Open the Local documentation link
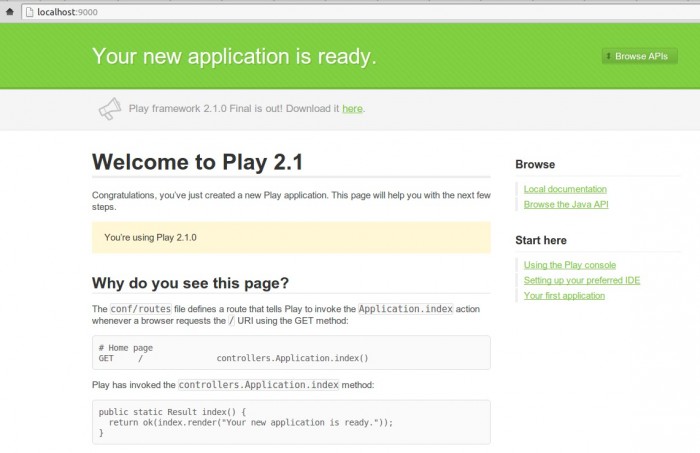The width and height of the screenshot is (700, 453). click(x=565, y=189)
